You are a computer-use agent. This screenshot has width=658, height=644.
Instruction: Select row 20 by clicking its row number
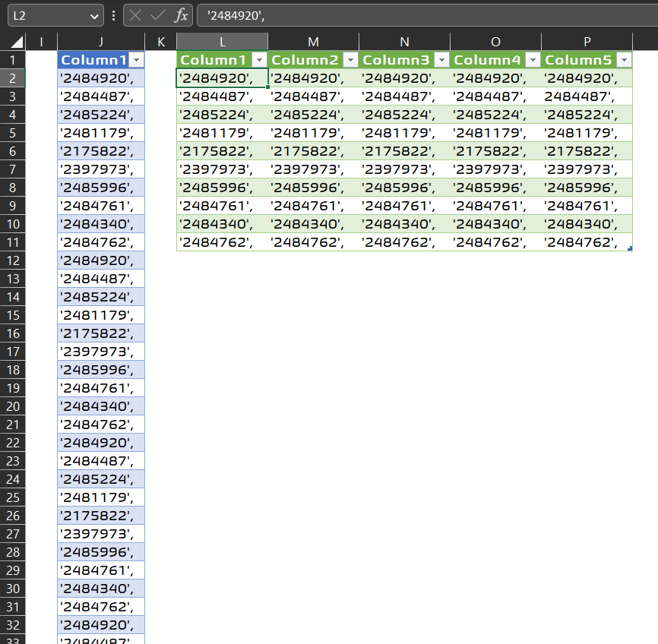click(x=14, y=406)
